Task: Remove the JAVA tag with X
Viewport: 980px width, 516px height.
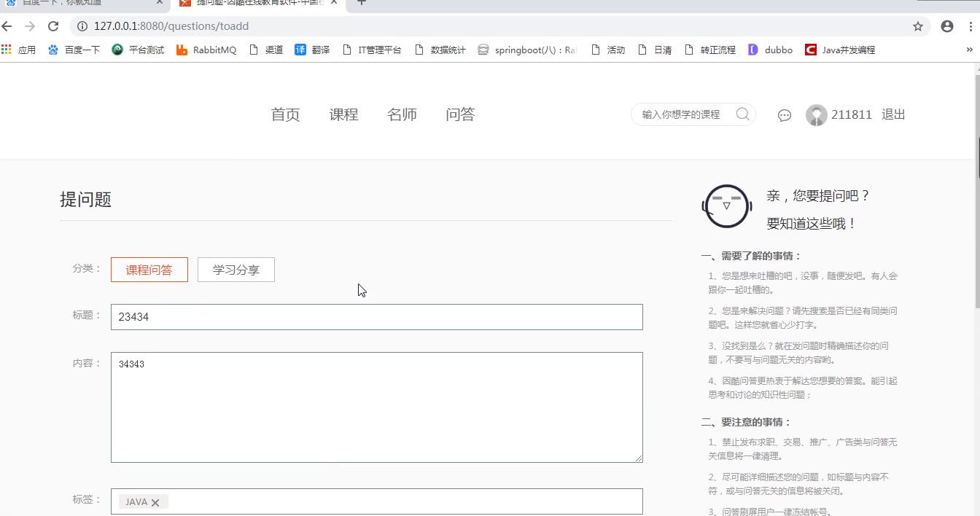Action: 155,502
